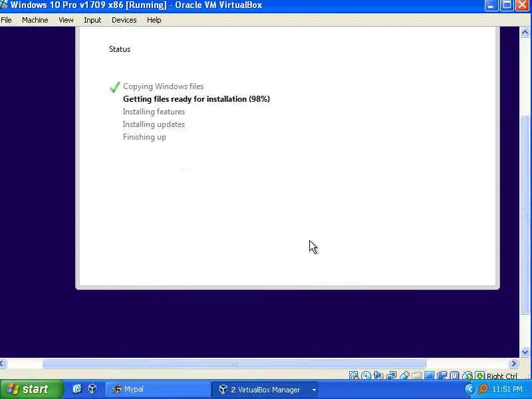
Task: Click the 11:51 PM taskbar clock
Action: [x=507, y=389]
